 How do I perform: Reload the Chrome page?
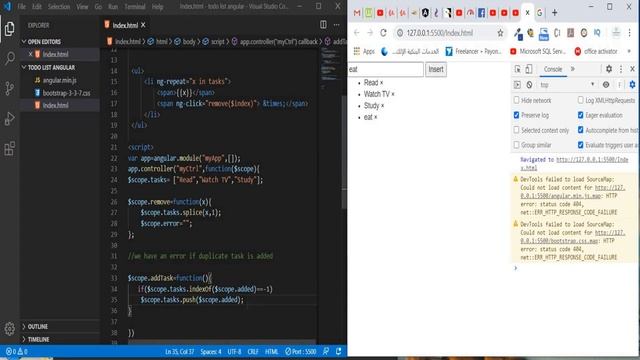(383, 33)
